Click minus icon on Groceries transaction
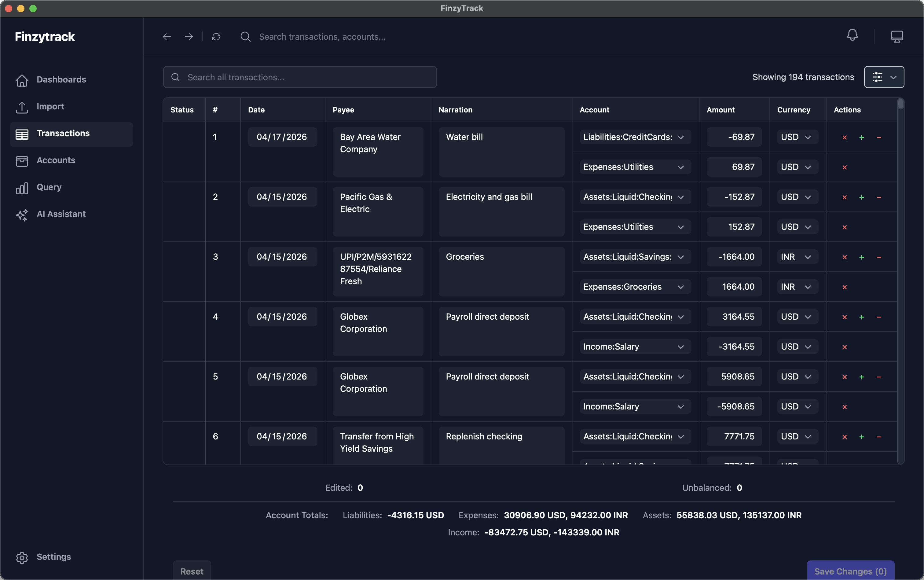 point(879,257)
